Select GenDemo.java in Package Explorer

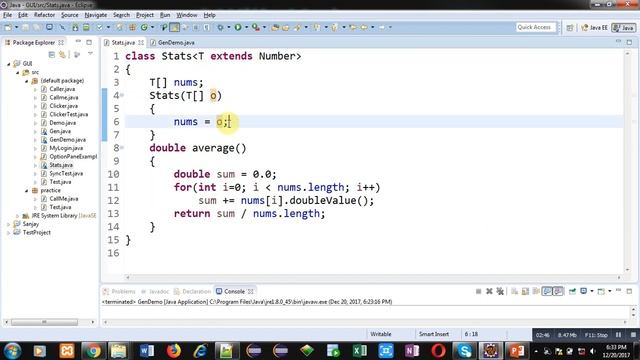tap(67, 140)
